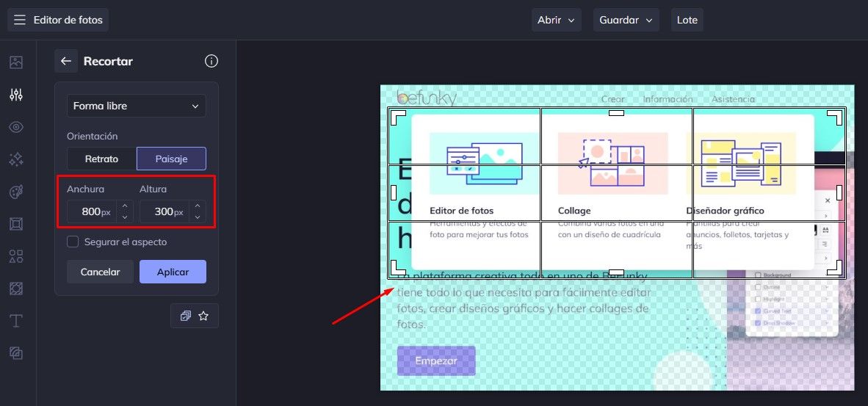Switch orientation to Retrato

point(101,159)
